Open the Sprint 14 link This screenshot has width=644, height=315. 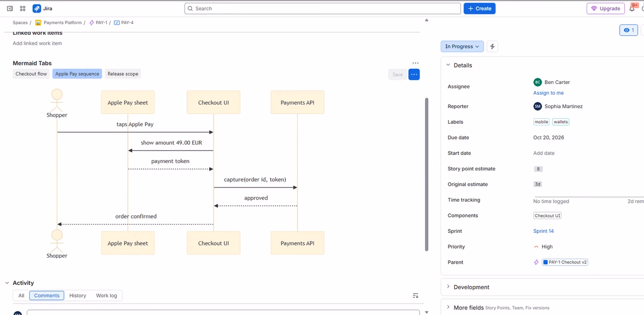543,231
